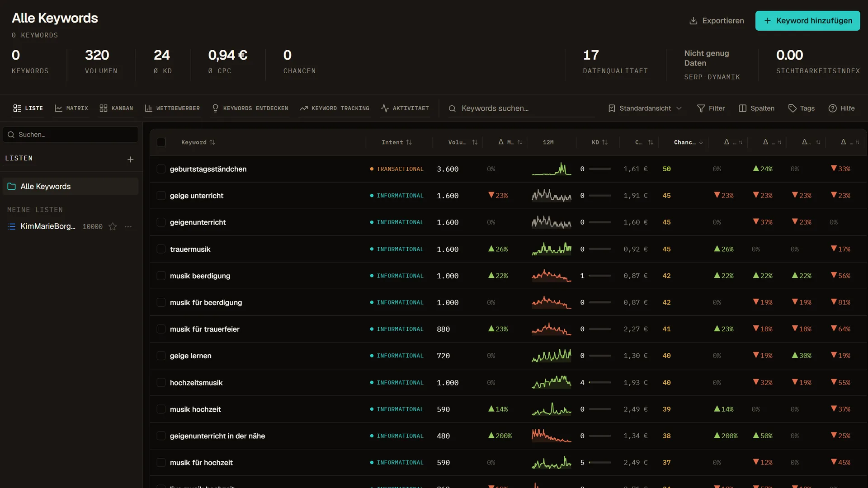This screenshot has height=488, width=868.
Task: Click the sidebar Suchen magnifier icon
Action: point(11,135)
